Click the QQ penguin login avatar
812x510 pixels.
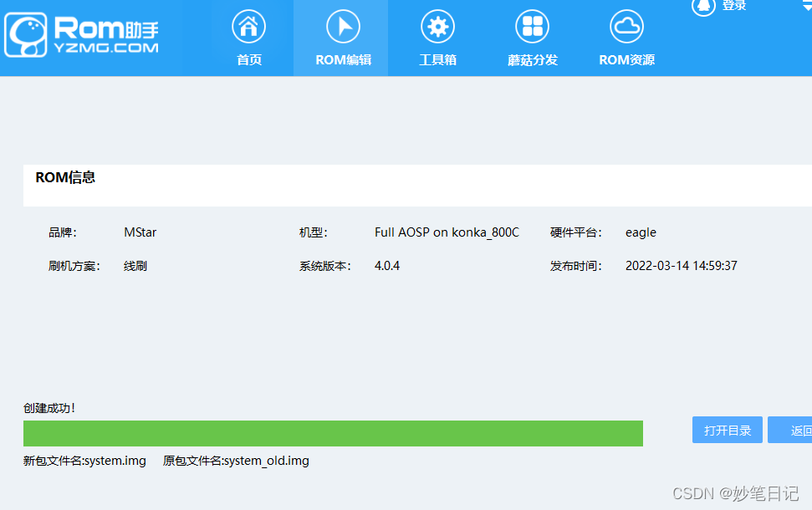pyautogui.click(x=703, y=6)
